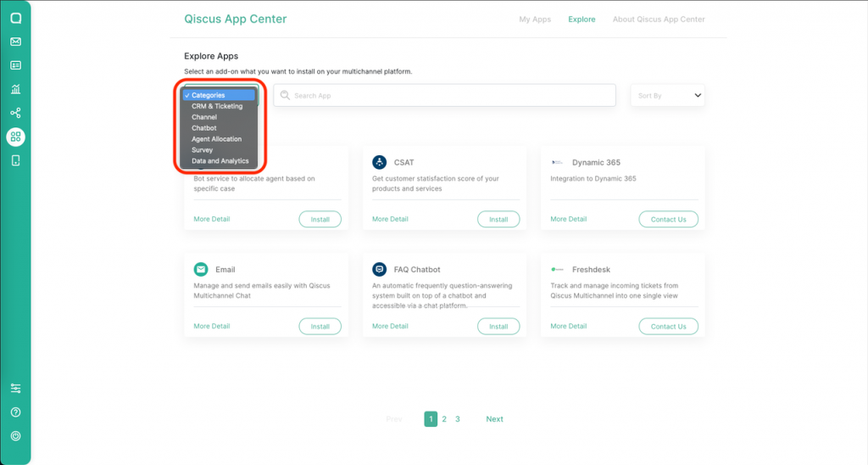
Task: Click the CSAT app icon
Action: coord(379,162)
